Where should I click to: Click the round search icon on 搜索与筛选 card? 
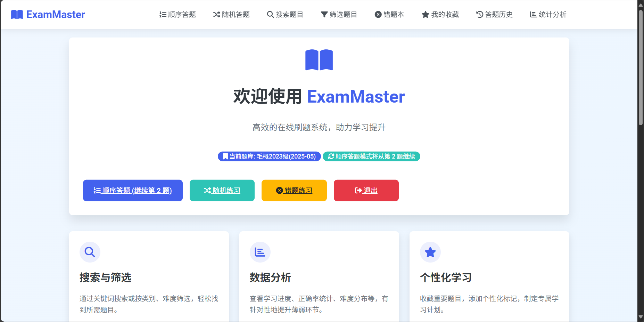[x=90, y=252]
